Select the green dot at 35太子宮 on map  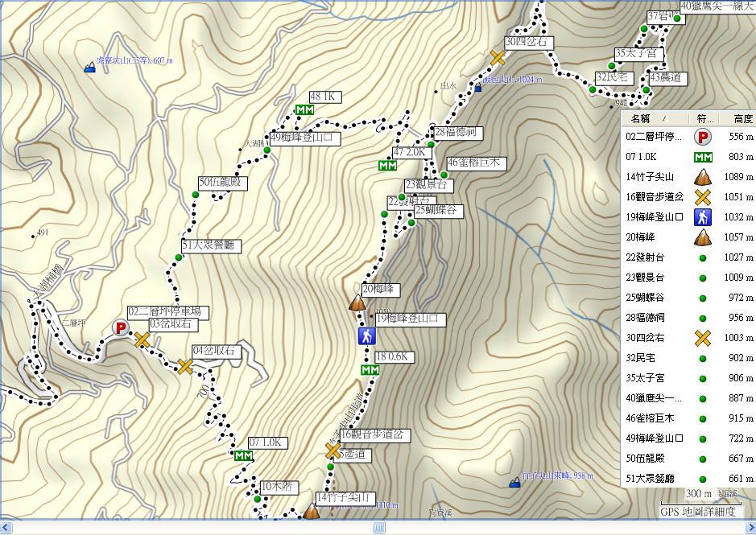point(611,65)
